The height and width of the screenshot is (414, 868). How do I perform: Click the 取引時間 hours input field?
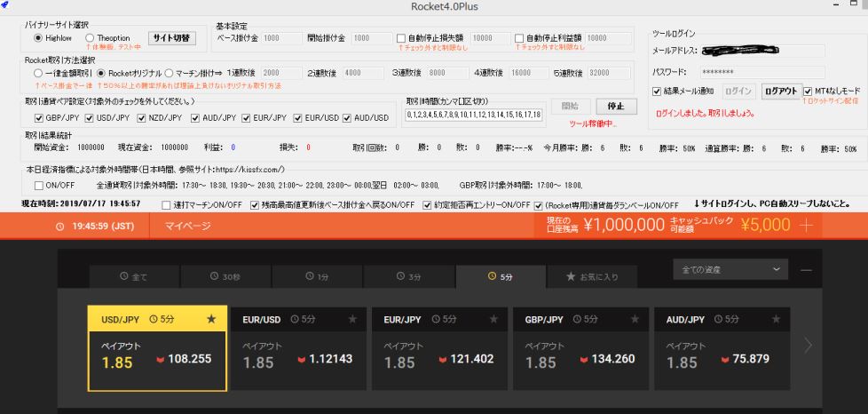point(473,115)
